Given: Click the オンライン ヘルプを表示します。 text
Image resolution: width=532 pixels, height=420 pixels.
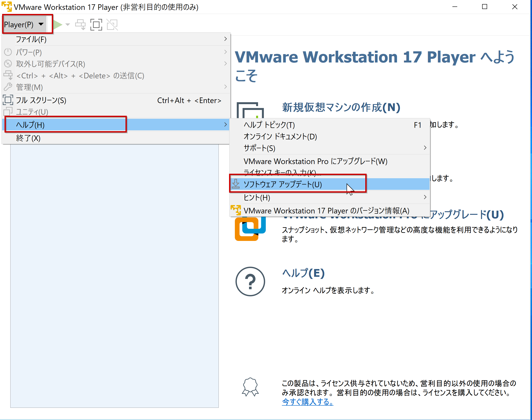Looking at the screenshot, I should pos(328,290).
